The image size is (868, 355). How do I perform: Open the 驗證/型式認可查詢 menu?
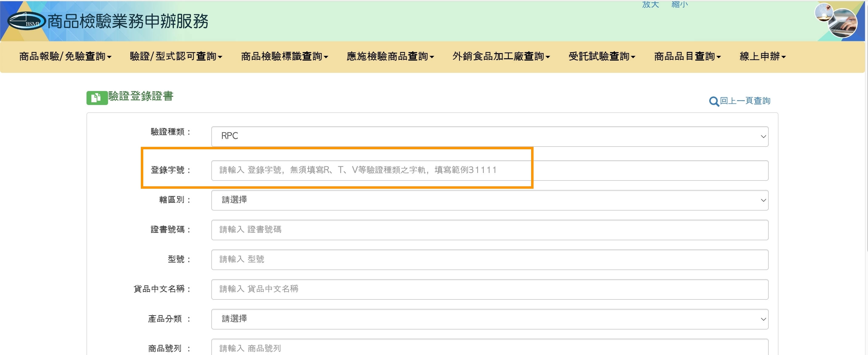176,56
